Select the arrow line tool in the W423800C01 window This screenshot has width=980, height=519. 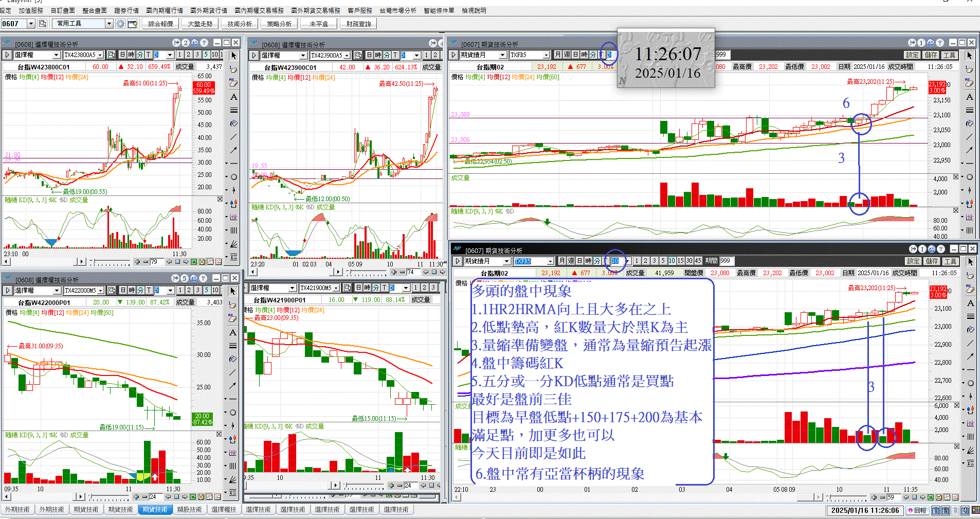[234, 150]
